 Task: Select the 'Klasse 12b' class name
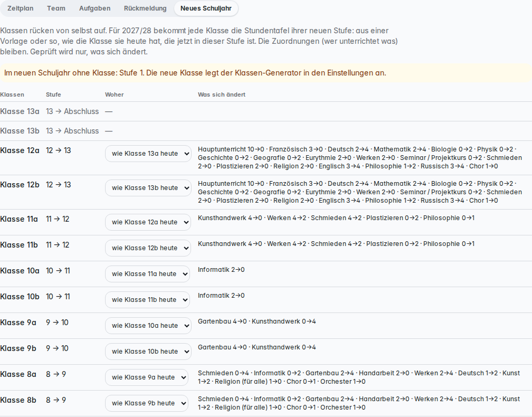pos(20,185)
